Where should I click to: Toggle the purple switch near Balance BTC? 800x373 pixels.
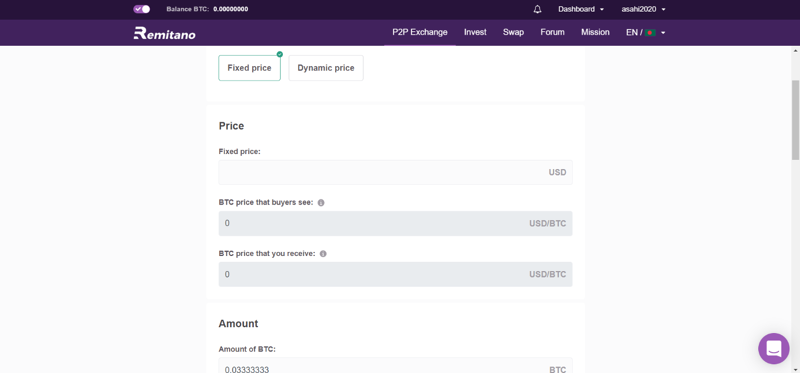coord(141,9)
